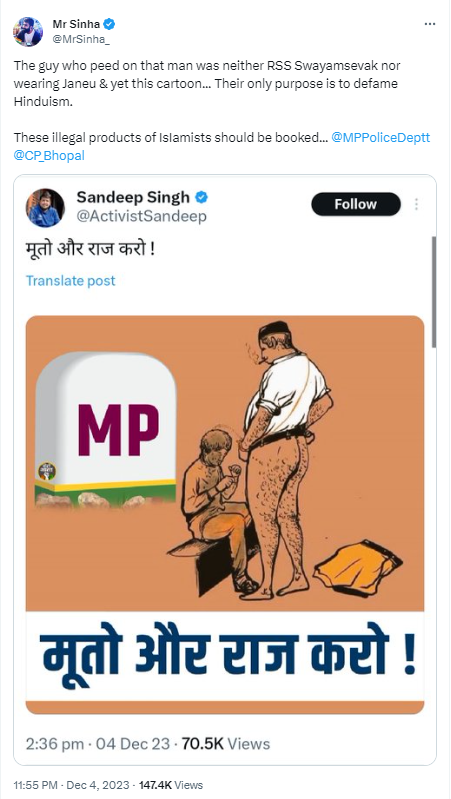Open the Sandeep Singh display name
This screenshot has width=451, height=799.
(133, 197)
